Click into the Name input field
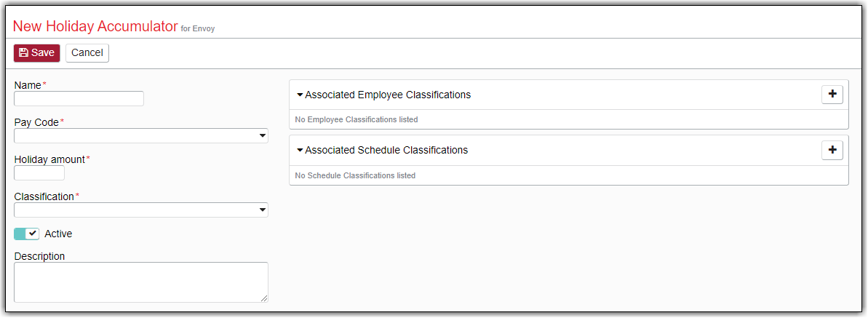 click(x=79, y=99)
